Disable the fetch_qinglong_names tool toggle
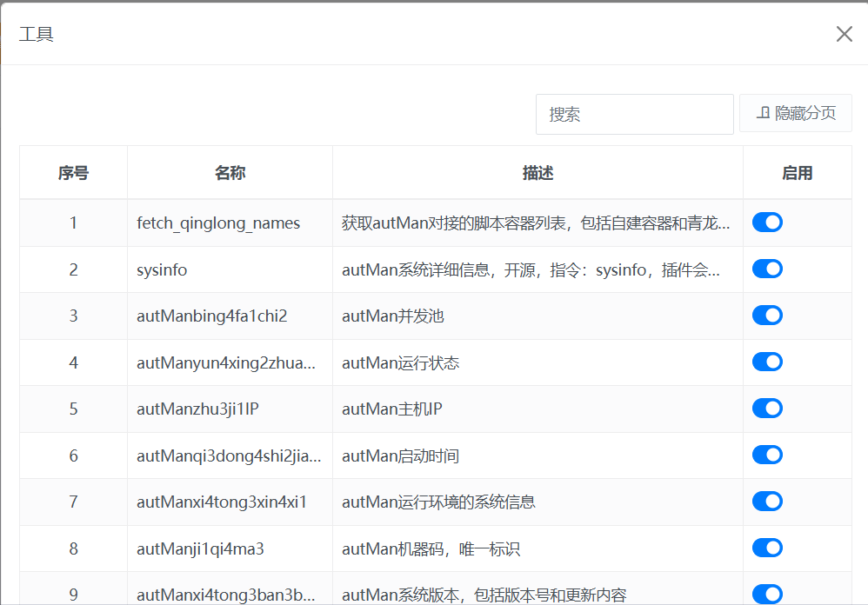The width and height of the screenshot is (868, 605). pos(767,223)
